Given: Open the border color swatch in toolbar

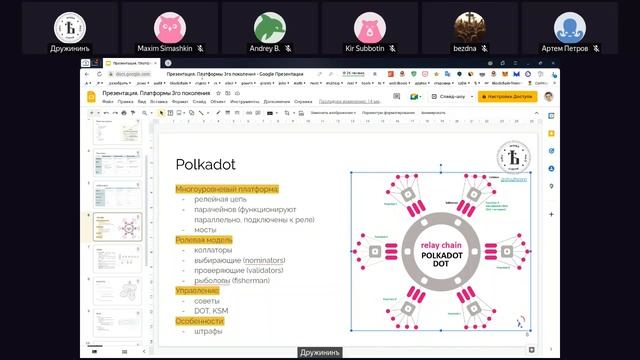Looking at the screenshot, I should 270,113.
